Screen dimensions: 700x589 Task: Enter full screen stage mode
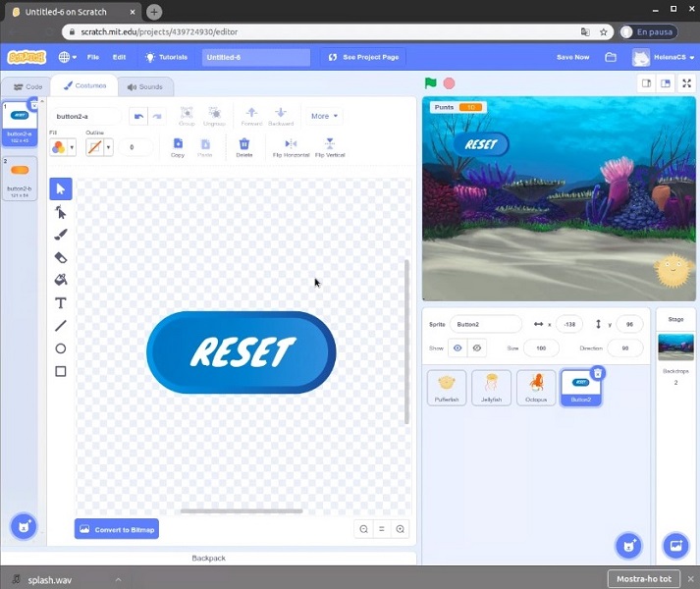[x=686, y=83]
